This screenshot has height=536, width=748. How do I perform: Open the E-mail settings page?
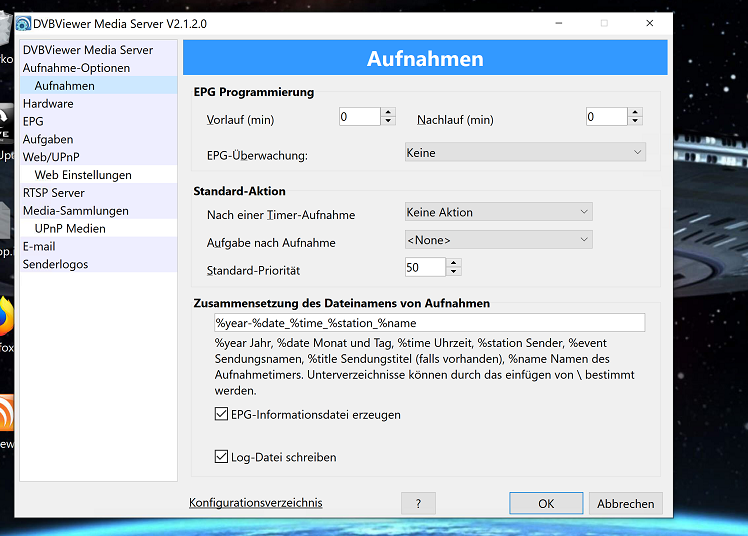pyautogui.click(x=98, y=247)
